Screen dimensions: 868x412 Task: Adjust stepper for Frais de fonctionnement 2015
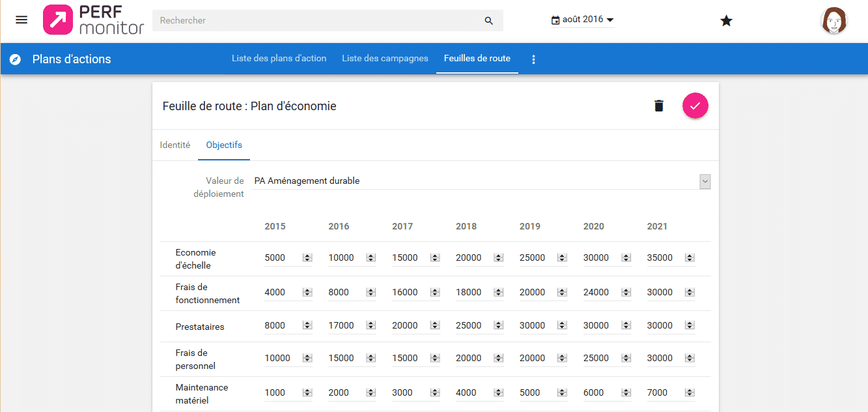click(307, 293)
